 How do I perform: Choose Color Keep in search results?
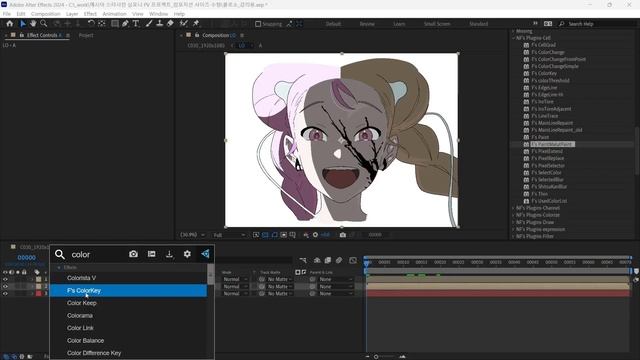[128, 303]
